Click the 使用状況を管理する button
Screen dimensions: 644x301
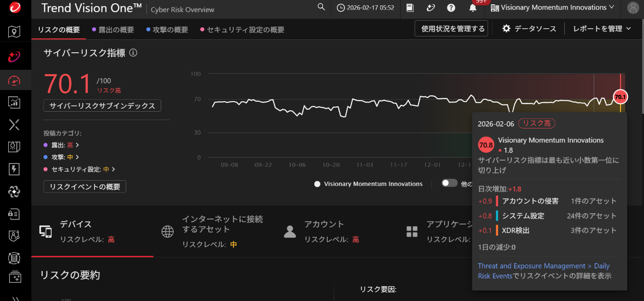pos(451,28)
